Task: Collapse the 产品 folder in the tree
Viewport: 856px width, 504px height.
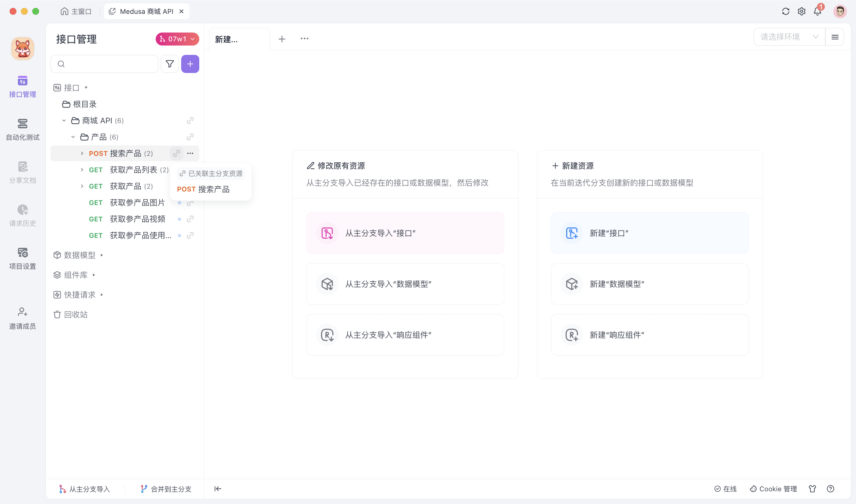Action: click(x=72, y=137)
